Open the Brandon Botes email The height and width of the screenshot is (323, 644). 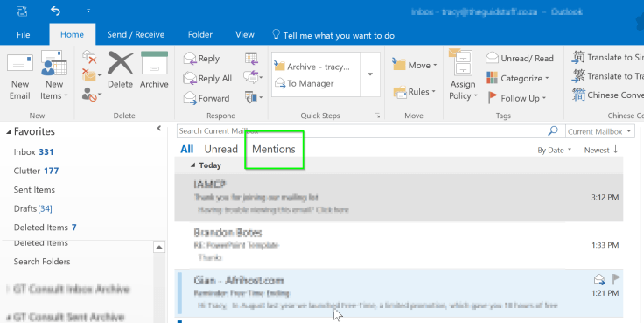399,245
